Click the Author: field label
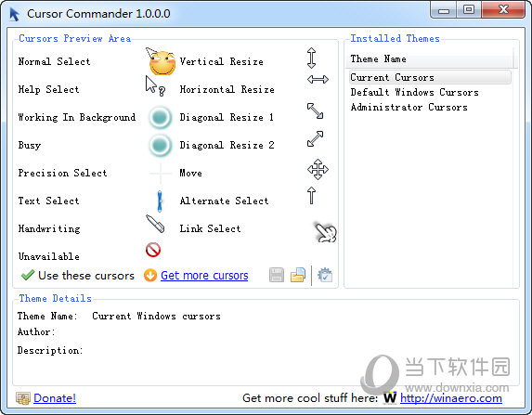532x415 pixels. tap(36, 331)
